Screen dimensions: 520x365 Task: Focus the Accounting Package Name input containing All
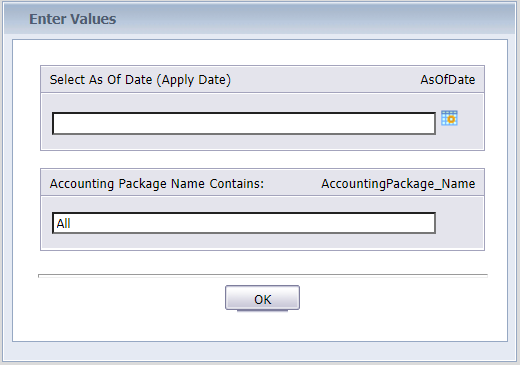[x=244, y=223]
